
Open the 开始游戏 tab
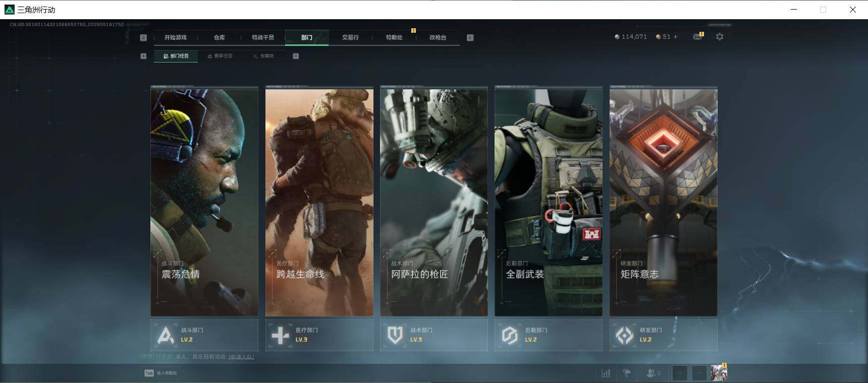(175, 37)
